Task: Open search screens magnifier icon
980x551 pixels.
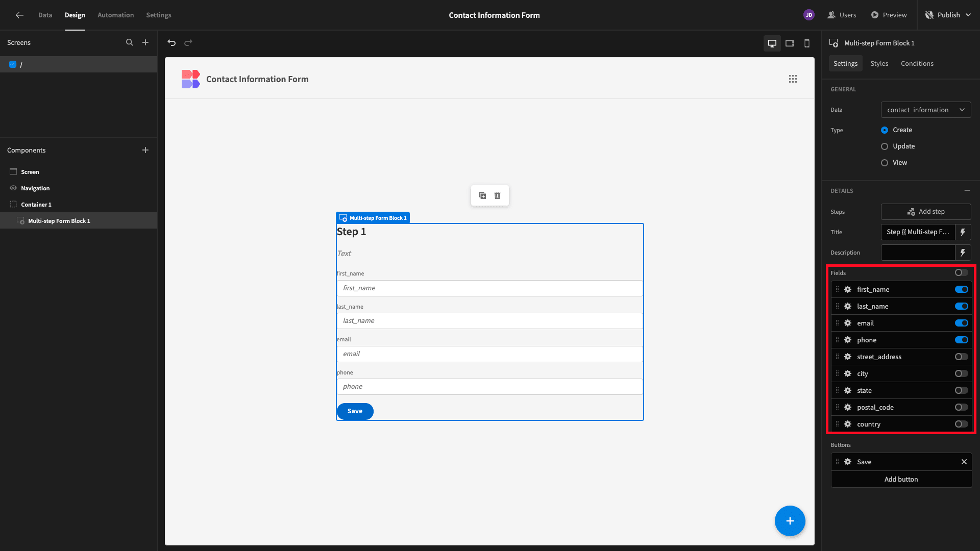Action: coord(130,43)
